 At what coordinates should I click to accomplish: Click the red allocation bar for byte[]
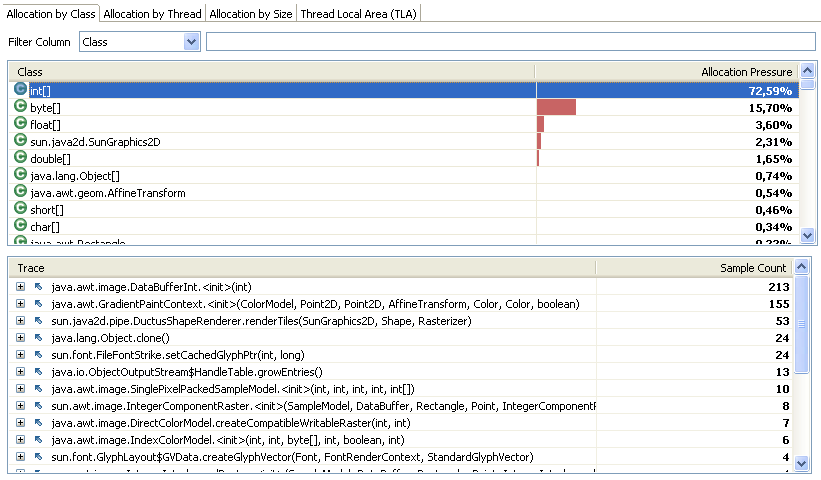click(x=556, y=107)
